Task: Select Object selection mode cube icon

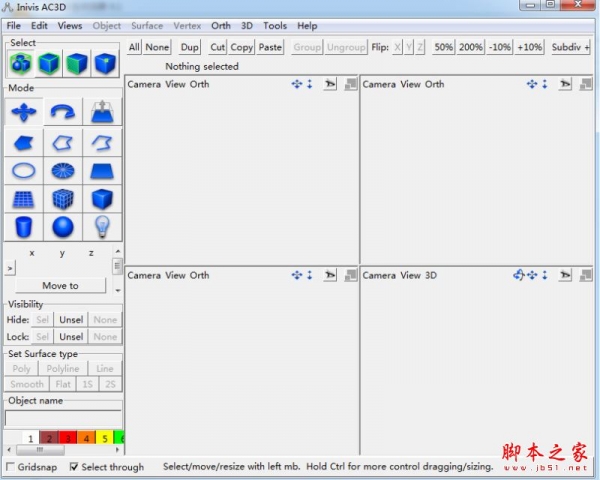Action: [x=49, y=63]
